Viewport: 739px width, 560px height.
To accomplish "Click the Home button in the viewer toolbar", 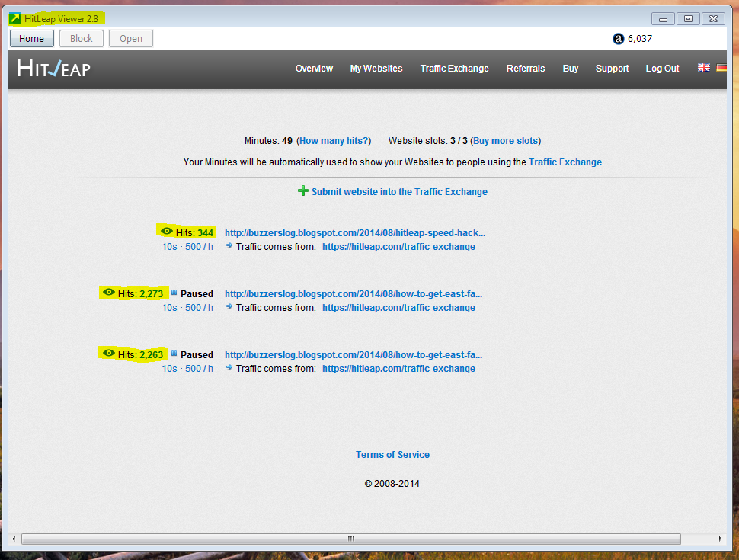I will 31,39.
